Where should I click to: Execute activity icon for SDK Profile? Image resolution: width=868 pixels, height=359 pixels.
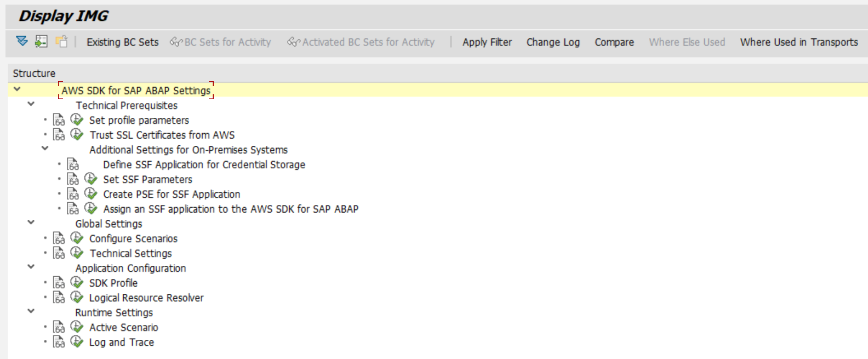[77, 282]
